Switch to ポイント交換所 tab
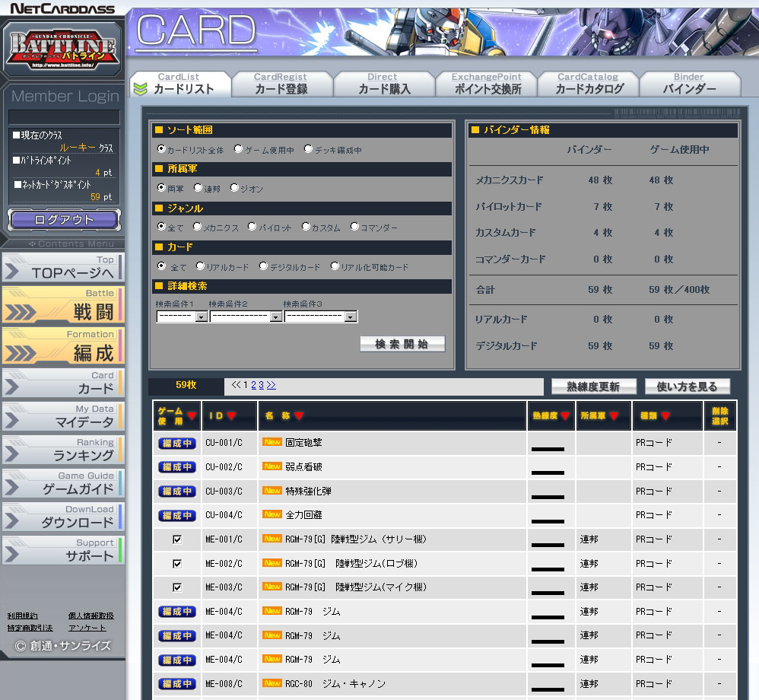The image size is (759, 700). point(487,84)
